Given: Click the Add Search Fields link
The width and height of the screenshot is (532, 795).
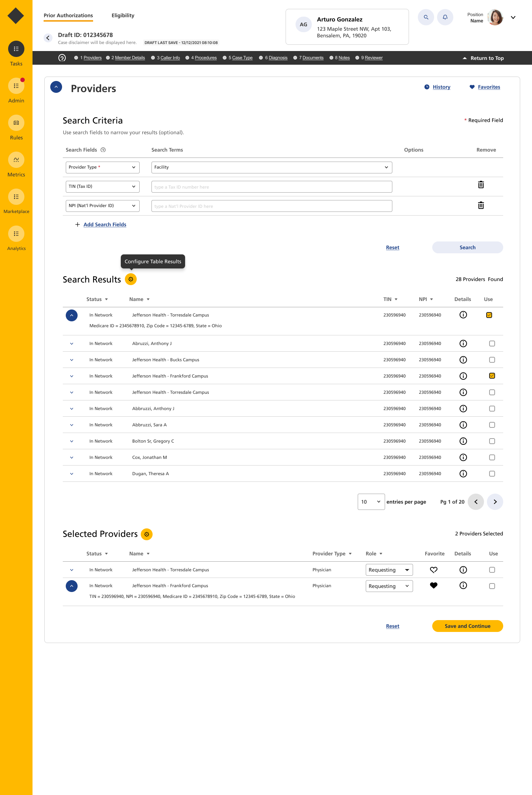Looking at the screenshot, I should 105,225.
